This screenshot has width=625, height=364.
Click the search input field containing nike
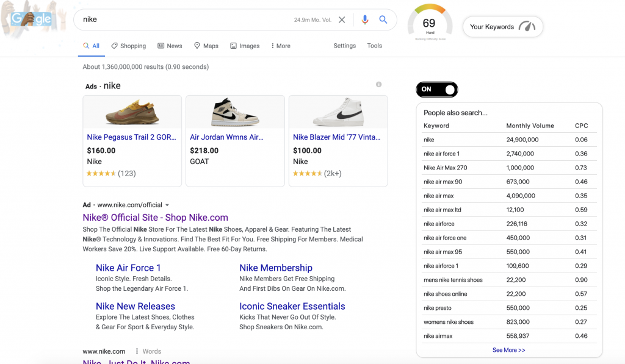[183, 20]
